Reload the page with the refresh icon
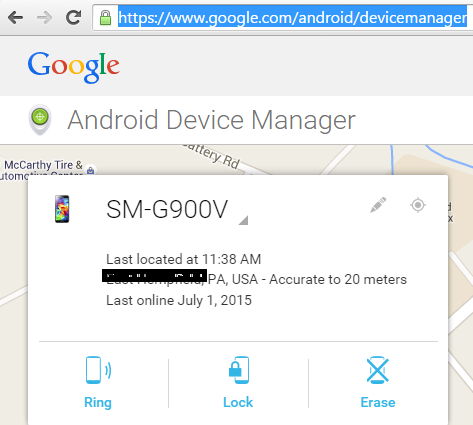 click(73, 17)
